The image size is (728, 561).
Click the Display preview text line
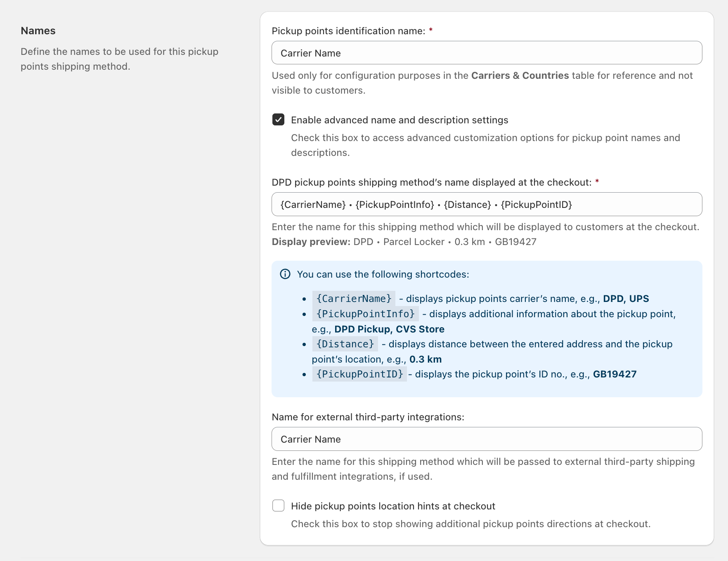pos(404,242)
